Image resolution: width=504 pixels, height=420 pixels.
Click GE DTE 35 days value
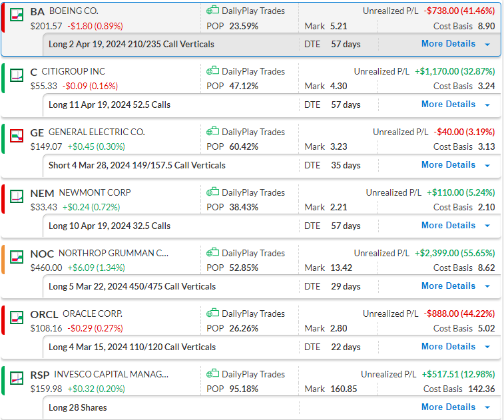click(346, 165)
